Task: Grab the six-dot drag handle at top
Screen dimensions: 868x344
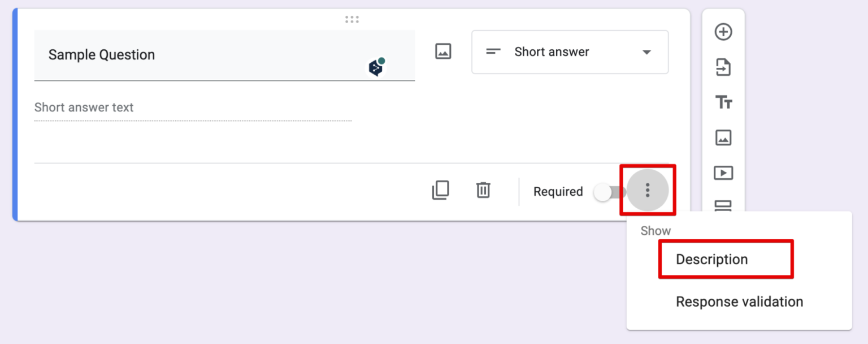Action: (352, 20)
